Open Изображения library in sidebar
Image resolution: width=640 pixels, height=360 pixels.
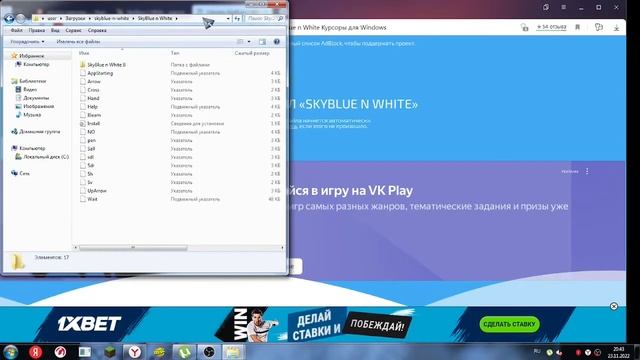(x=38, y=107)
